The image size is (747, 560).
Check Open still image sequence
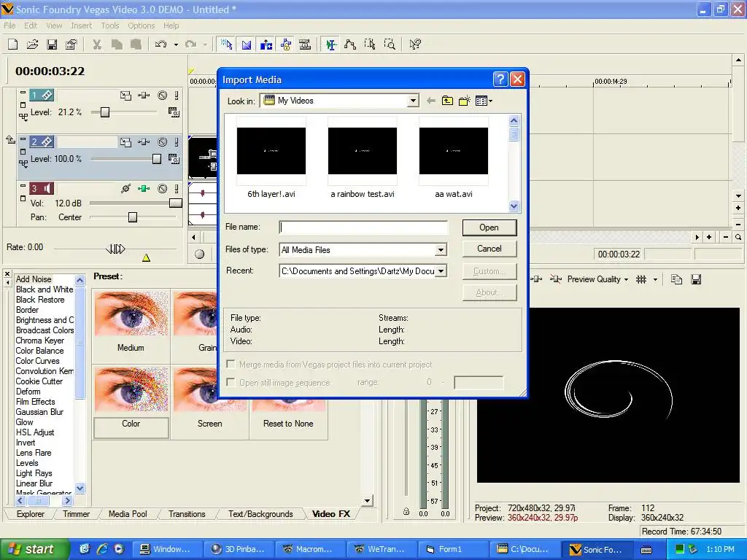click(x=231, y=382)
